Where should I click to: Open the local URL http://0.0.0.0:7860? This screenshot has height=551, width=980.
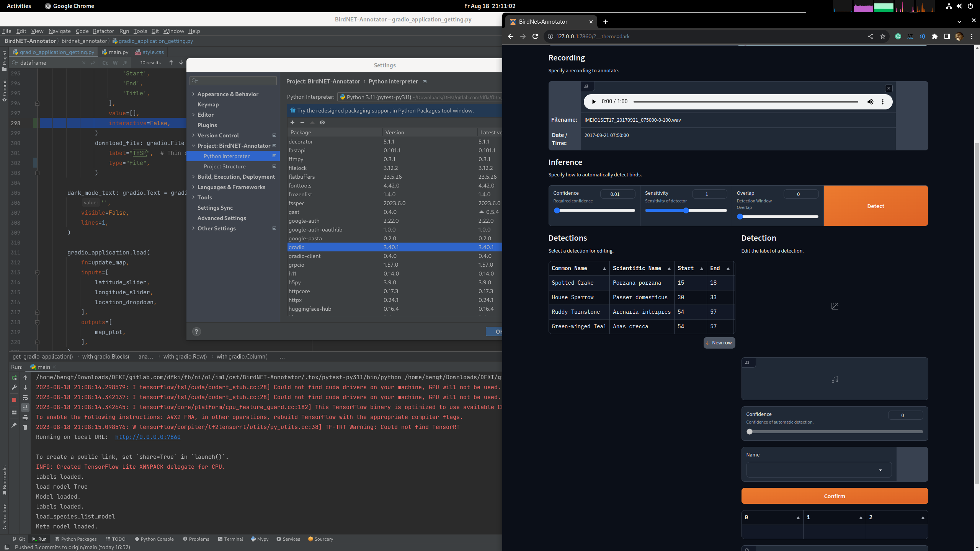pyautogui.click(x=147, y=437)
